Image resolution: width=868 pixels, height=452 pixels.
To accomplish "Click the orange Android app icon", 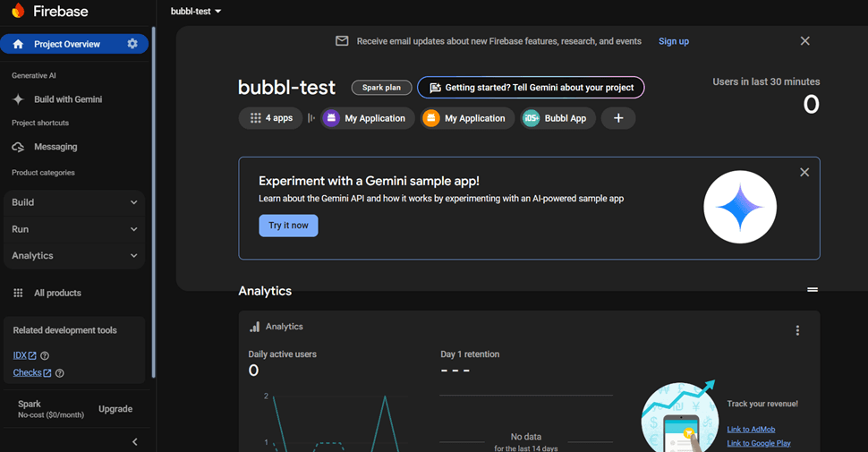I will pos(430,118).
